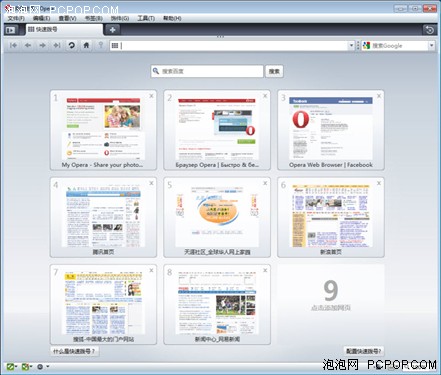Click the Fast Forward navigation icon
The width and height of the screenshot is (441, 375).
57,45
